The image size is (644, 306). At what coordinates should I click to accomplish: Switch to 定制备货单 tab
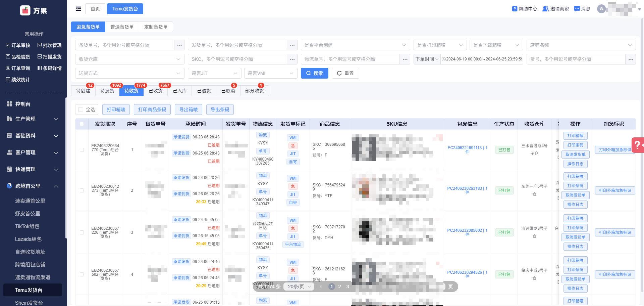coord(156,27)
